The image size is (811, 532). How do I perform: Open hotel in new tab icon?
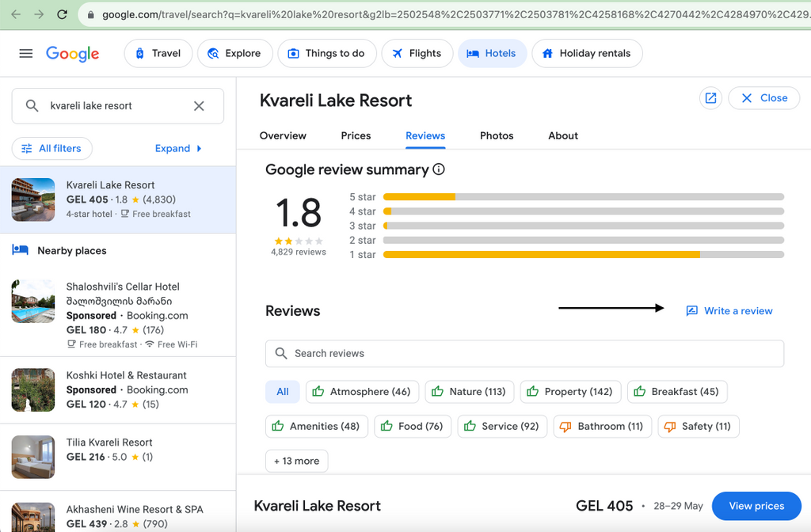(710, 97)
